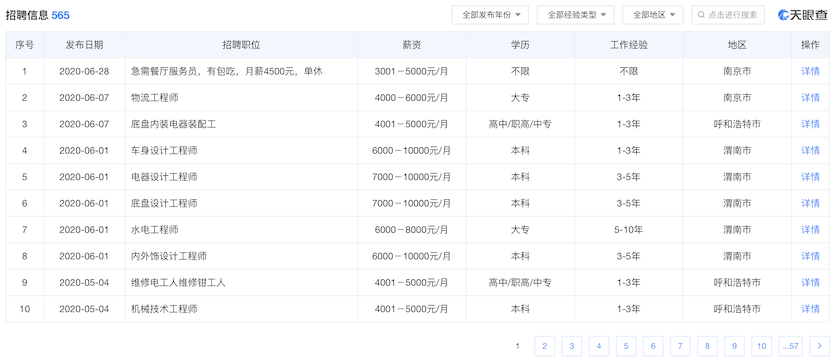Click date cell 2020-06-28
This screenshot has height=363, width=840.
coord(84,71)
